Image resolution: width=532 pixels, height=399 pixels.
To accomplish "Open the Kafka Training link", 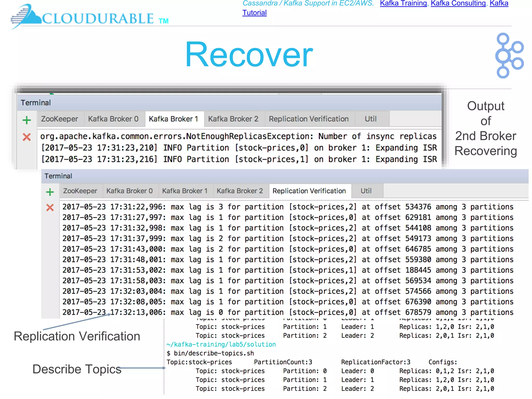I will pyautogui.click(x=403, y=3).
